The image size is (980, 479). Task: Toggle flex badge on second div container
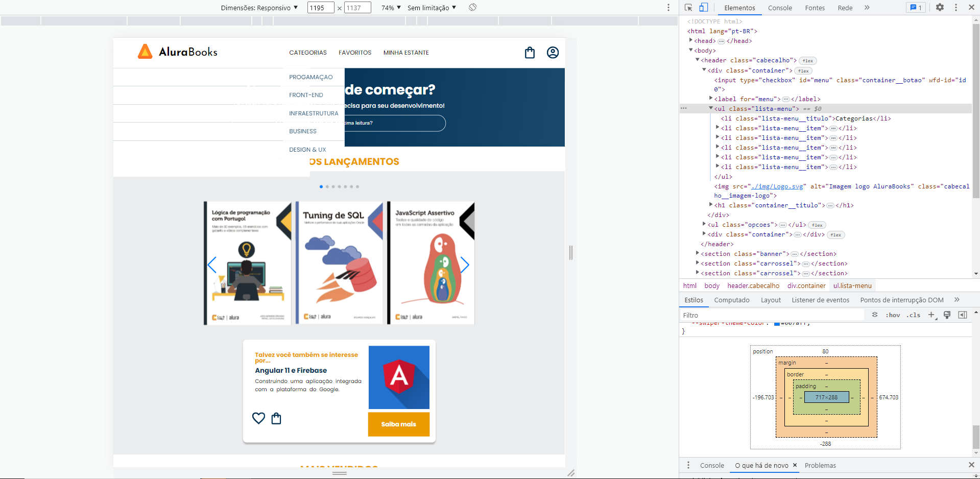pos(836,235)
